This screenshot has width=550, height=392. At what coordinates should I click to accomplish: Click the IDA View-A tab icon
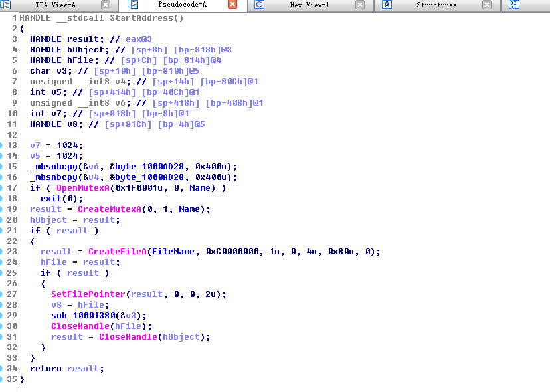(6, 5)
